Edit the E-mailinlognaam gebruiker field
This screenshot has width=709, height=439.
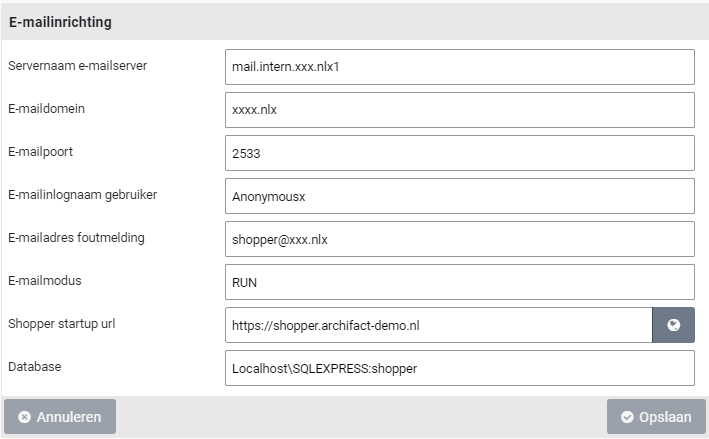tap(459, 197)
